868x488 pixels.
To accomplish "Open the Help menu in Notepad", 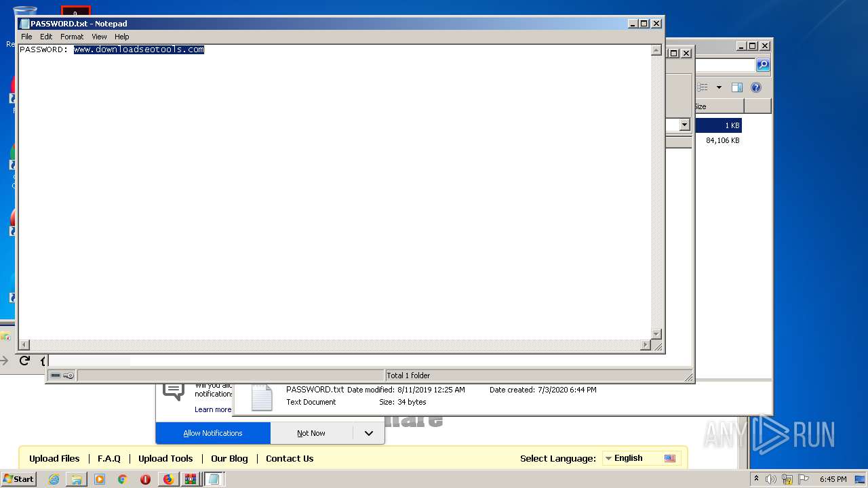I will point(121,37).
